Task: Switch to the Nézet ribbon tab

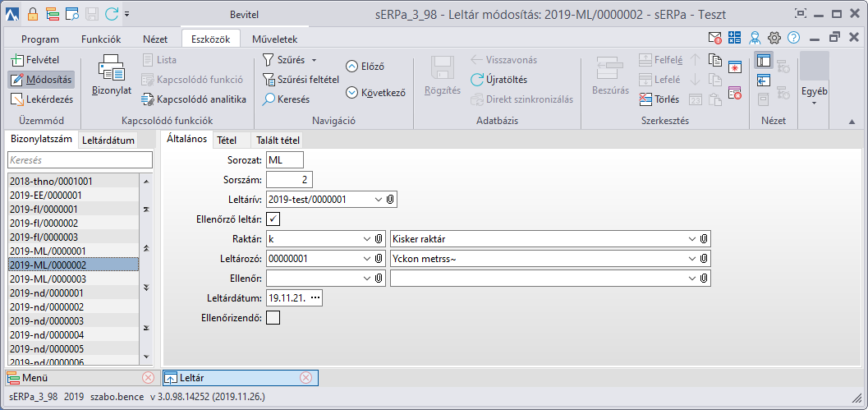Action: (x=155, y=39)
